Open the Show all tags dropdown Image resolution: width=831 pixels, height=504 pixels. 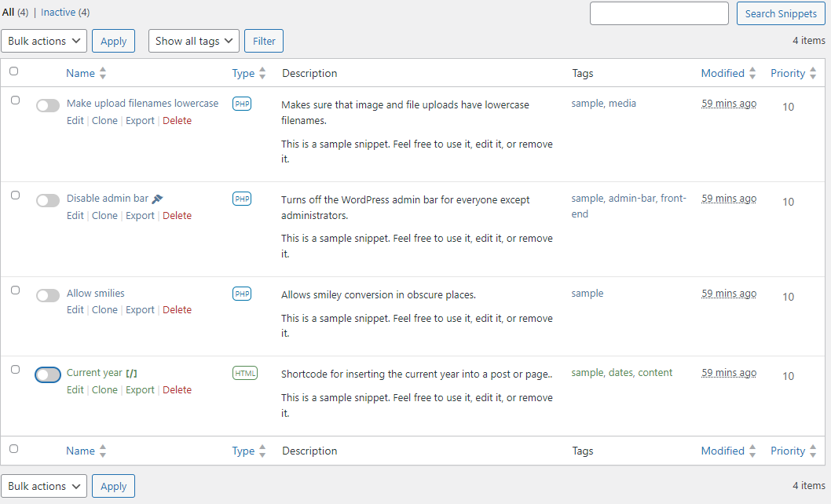[193, 40]
